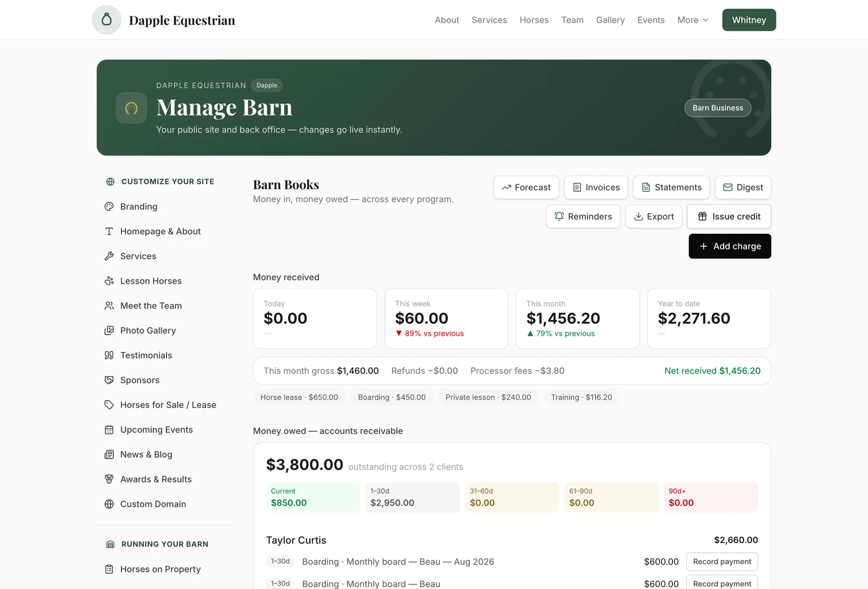Image resolution: width=868 pixels, height=589 pixels.
Task: Click the Dapple Equestrian site title
Action: pos(182,21)
